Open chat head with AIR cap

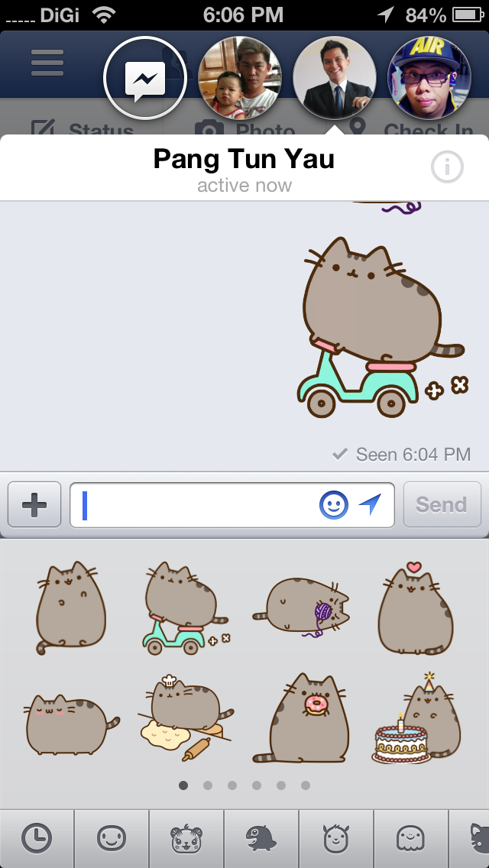pyautogui.click(x=429, y=78)
